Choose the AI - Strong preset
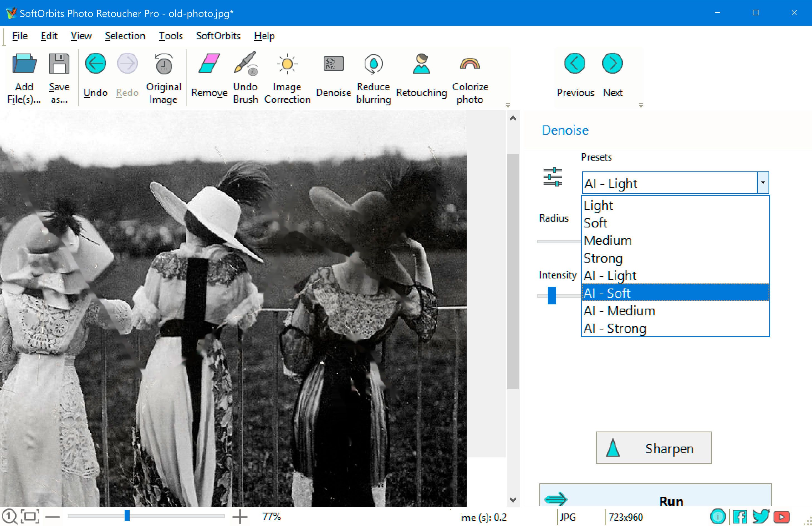 pos(675,328)
